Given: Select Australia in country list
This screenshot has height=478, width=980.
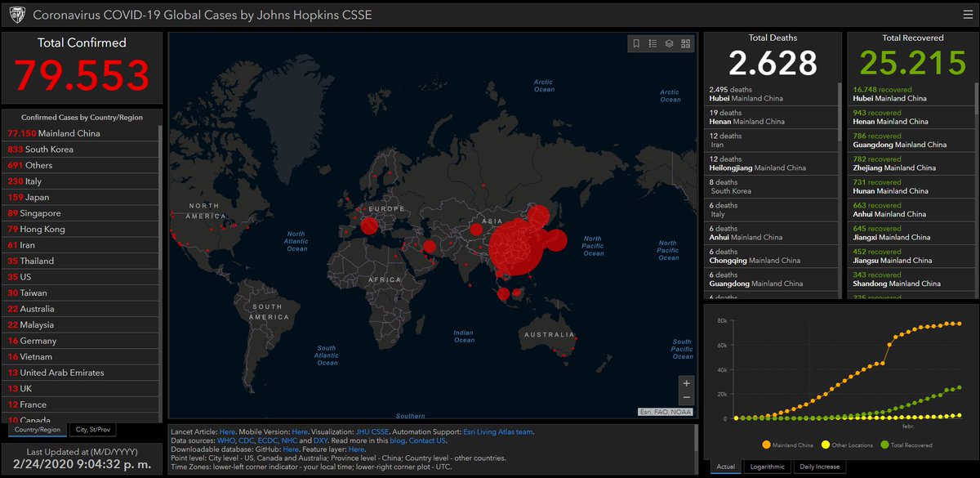Looking at the screenshot, I should pos(81,309).
